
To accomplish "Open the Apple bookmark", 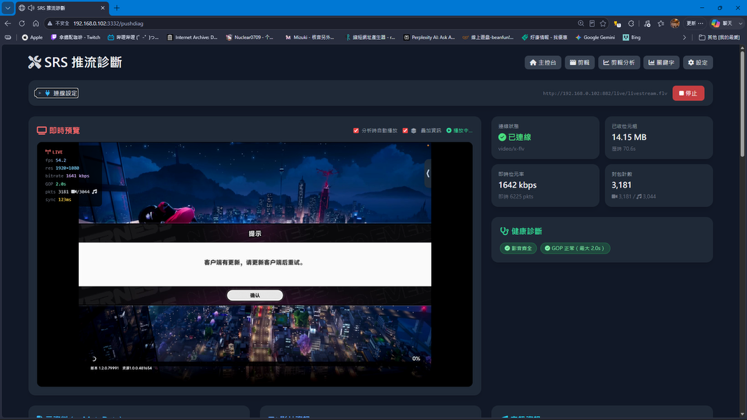I will (32, 37).
